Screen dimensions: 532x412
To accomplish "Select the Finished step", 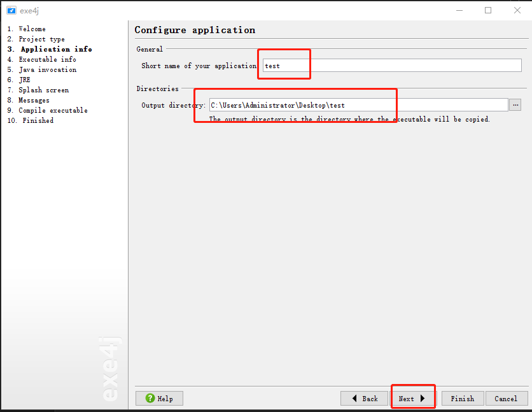I will coord(30,120).
